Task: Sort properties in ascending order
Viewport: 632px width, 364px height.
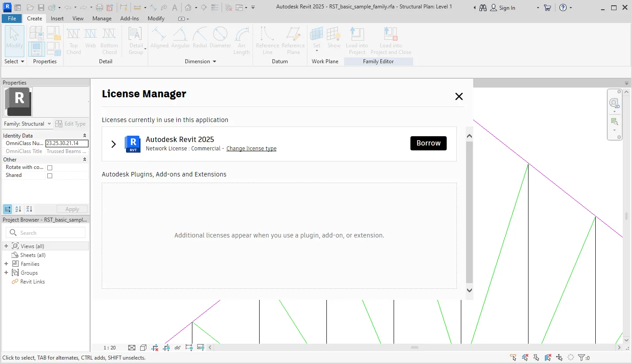Action: tap(18, 209)
